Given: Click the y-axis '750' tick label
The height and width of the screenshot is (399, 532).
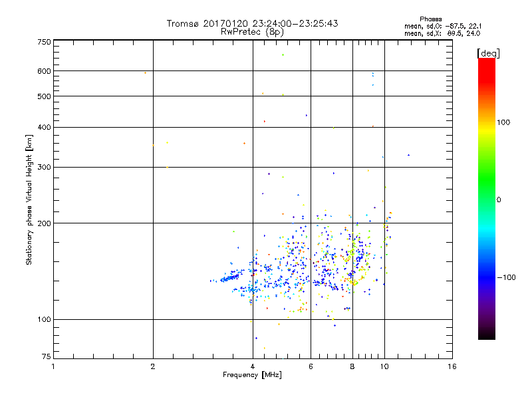Looking at the screenshot, I should tap(44, 42).
